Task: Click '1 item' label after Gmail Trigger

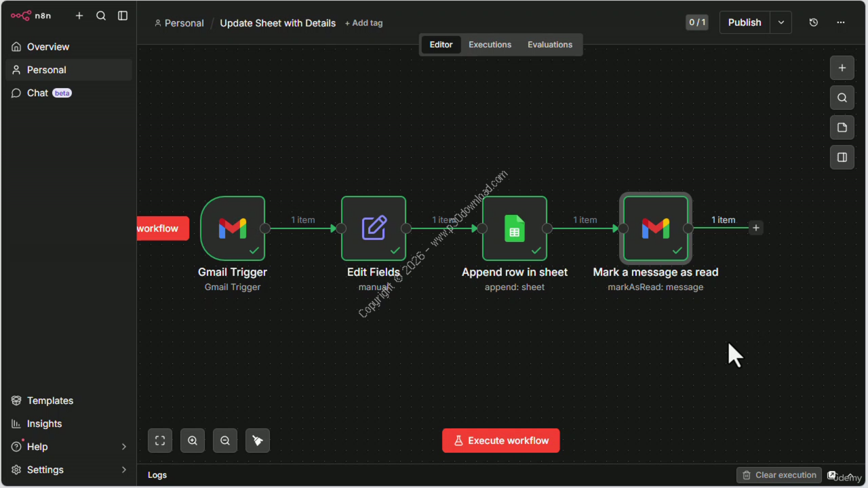Action: (303, 220)
